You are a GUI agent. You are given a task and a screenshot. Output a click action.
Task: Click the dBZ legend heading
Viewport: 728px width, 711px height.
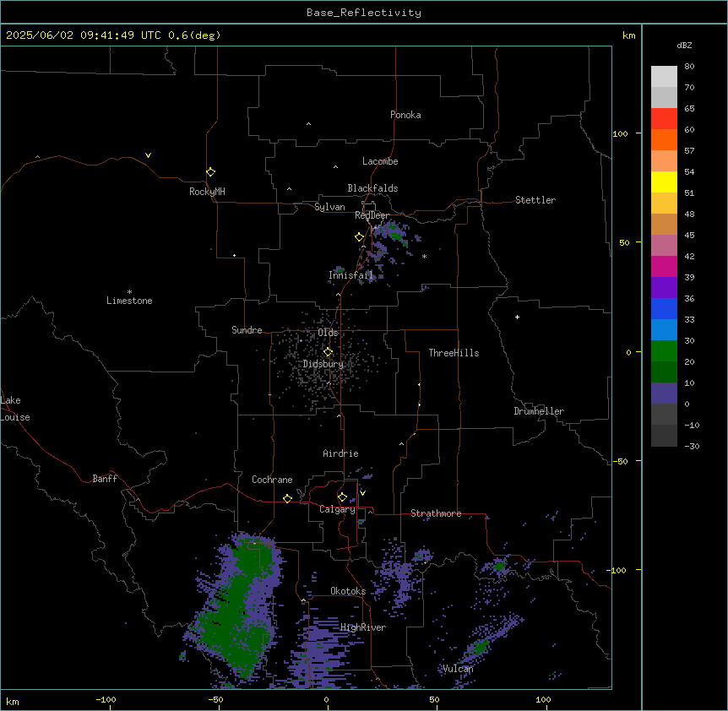(x=684, y=46)
